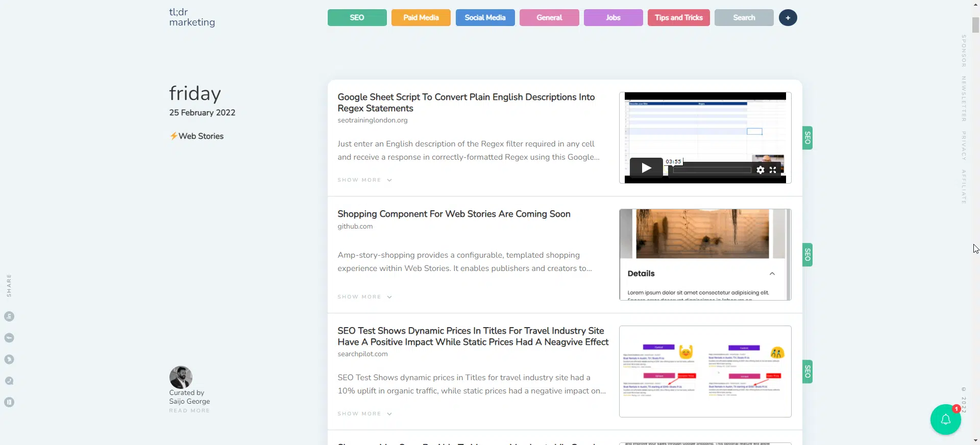Open the Jobs category tab

[613, 18]
